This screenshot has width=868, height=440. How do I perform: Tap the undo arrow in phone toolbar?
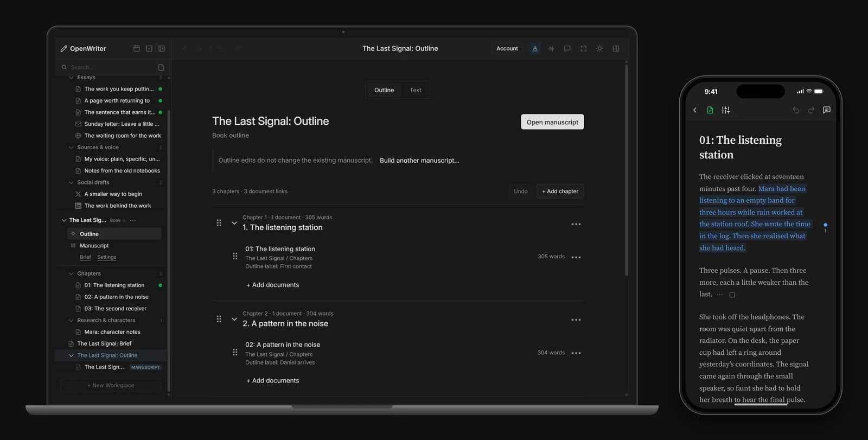pyautogui.click(x=796, y=110)
